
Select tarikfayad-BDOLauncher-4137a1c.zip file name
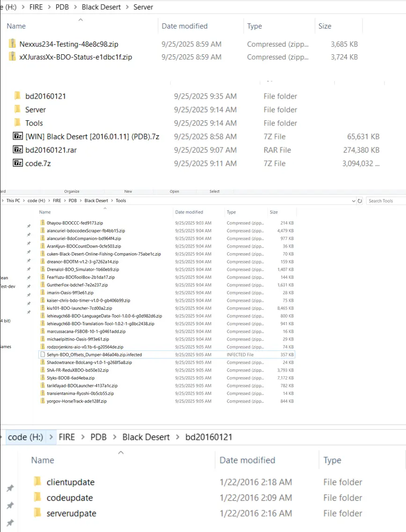[82, 386]
